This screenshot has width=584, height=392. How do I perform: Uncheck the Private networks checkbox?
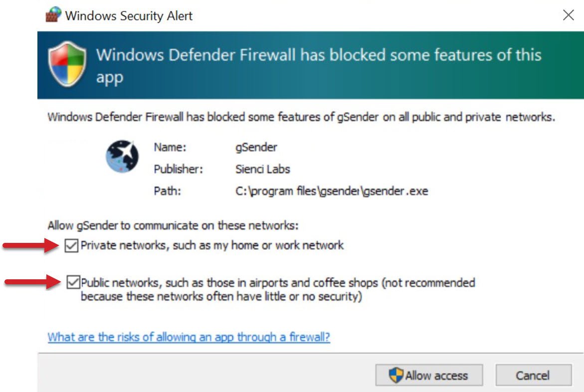[x=71, y=245]
